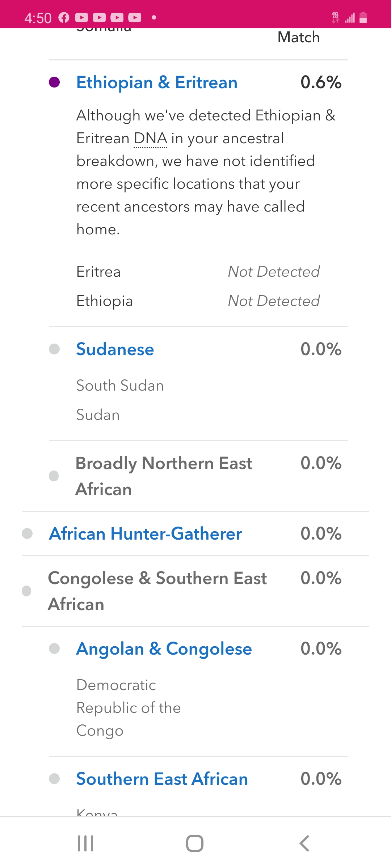Screen dimensions: 391x868
Task: Tap the signal strength icon
Action: [350, 17]
